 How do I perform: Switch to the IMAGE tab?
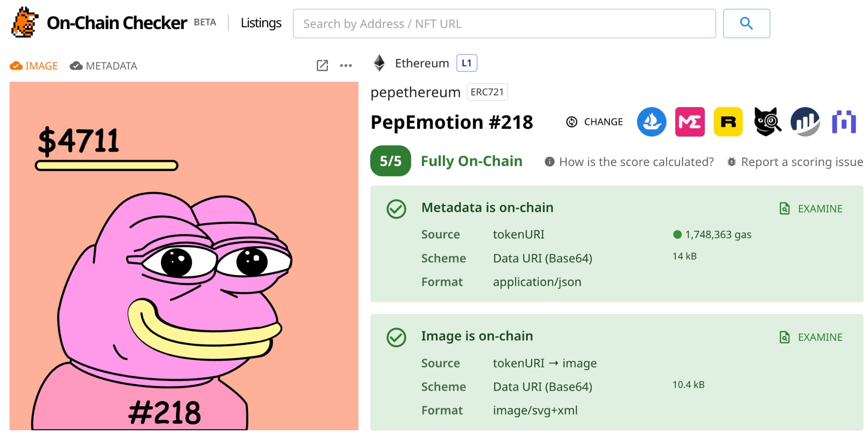pyautogui.click(x=34, y=66)
